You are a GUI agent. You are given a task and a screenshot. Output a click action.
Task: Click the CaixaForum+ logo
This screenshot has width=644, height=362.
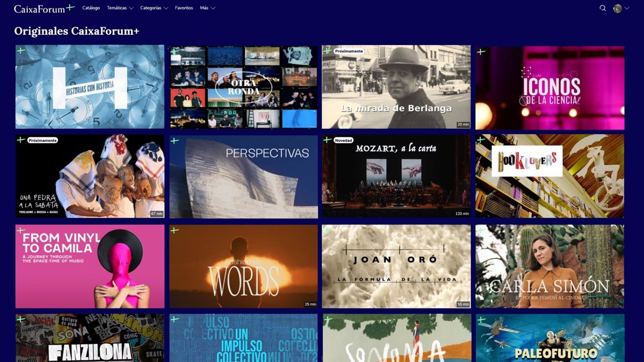[44, 8]
